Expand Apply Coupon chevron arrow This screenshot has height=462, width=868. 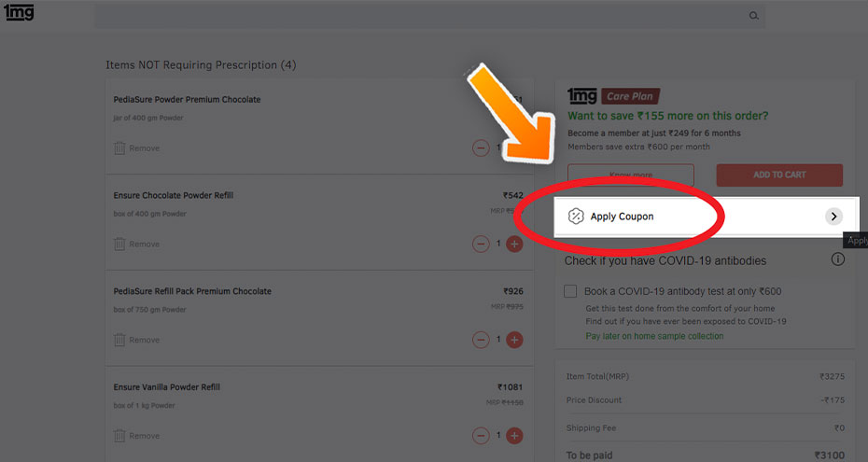click(x=833, y=217)
